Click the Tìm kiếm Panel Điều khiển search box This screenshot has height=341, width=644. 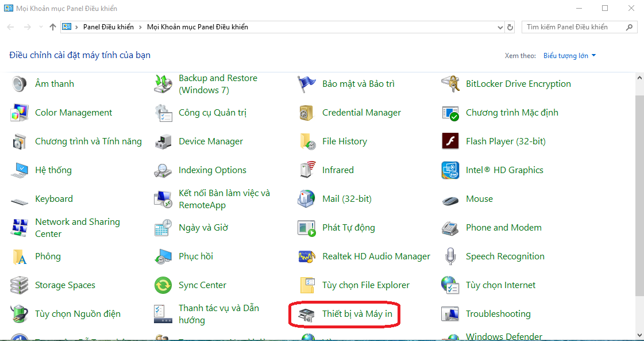tap(574, 27)
